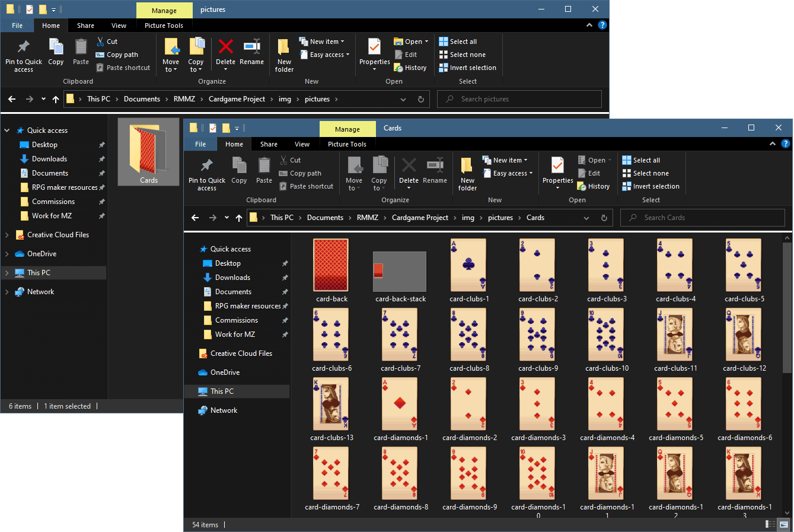The height and width of the screenshot is (532, 794).
Task: Open the address bar folder dropdown arrow
Action: 586,218
